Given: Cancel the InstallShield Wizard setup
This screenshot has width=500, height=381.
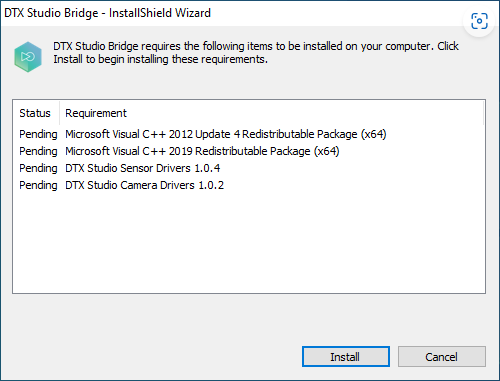Looking at the screenshot, I should point(442,357).
